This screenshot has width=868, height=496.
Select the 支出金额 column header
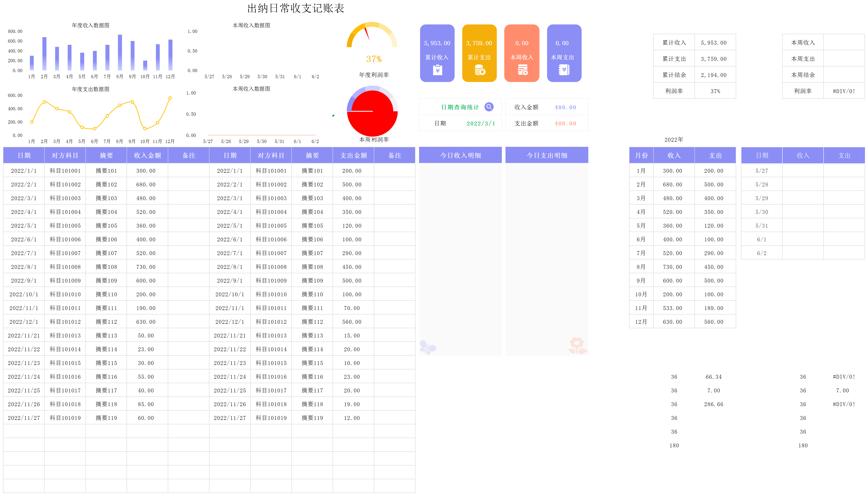point(353,155)
